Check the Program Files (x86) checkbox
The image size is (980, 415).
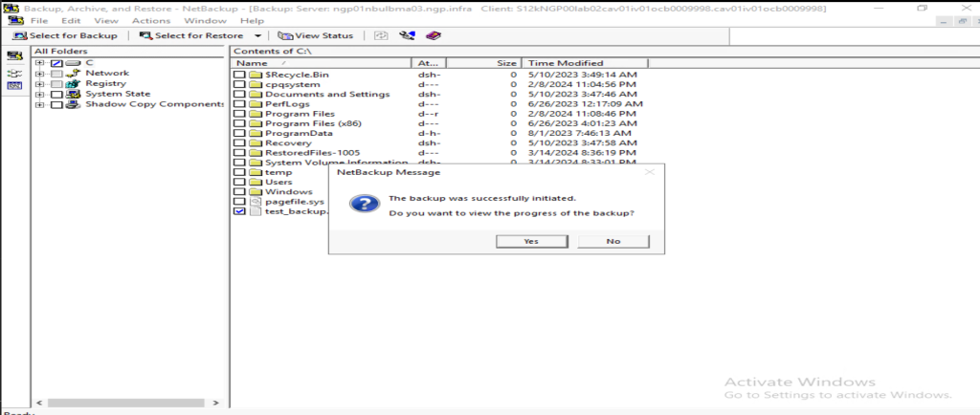[x=239, y=123]
